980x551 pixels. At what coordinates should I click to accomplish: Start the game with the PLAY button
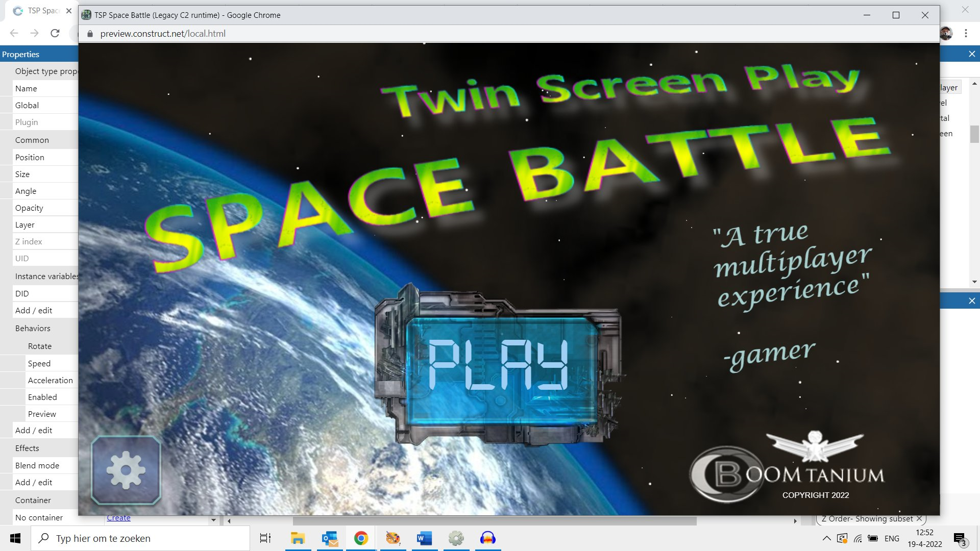(500, 365)
